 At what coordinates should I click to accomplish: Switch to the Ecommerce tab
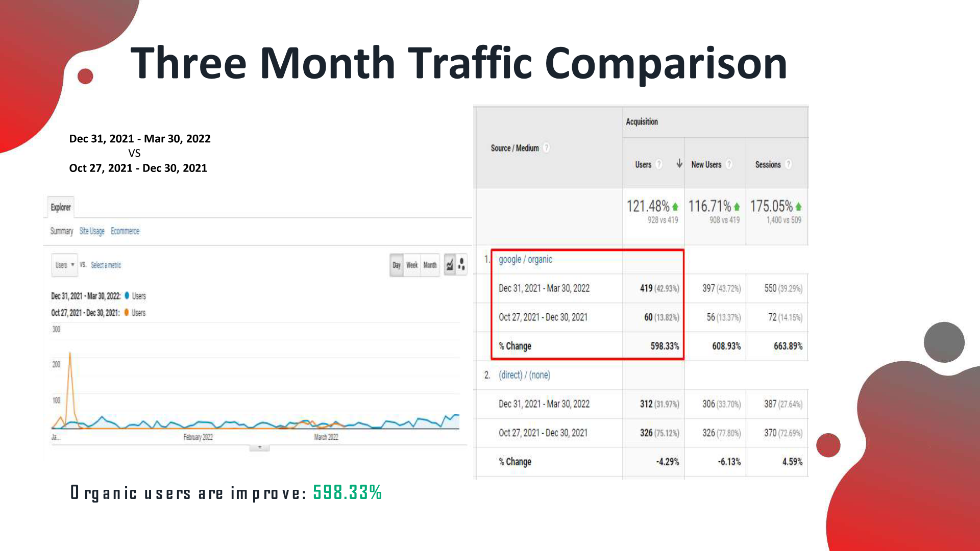tap(125, 231)
